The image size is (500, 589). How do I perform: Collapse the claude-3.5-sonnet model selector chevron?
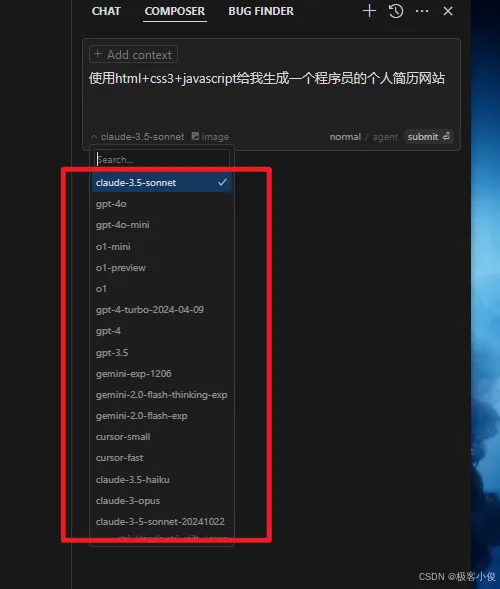coord(94,137)
